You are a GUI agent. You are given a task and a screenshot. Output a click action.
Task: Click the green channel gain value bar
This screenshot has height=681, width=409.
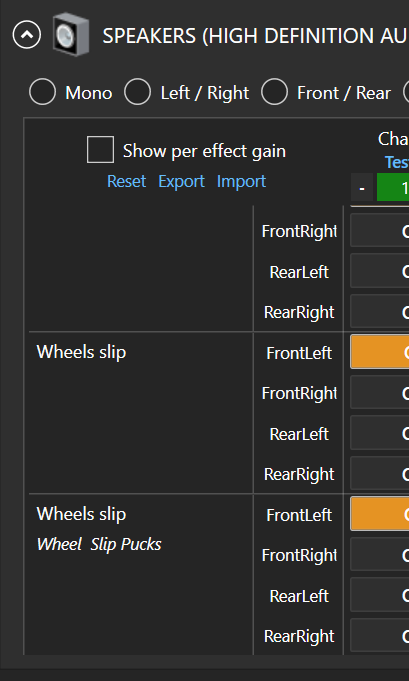(393, 188)
